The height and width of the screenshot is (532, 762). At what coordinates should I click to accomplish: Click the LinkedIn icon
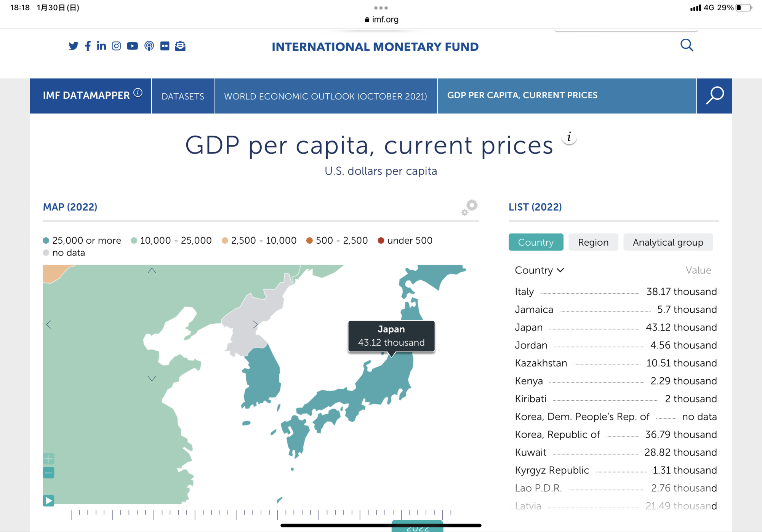(101, 46)
